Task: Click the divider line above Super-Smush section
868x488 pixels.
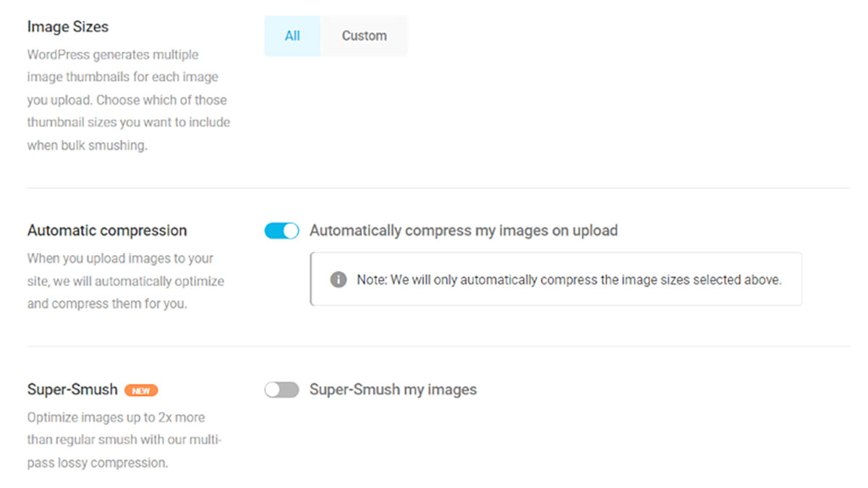Action: click(438, 346)
